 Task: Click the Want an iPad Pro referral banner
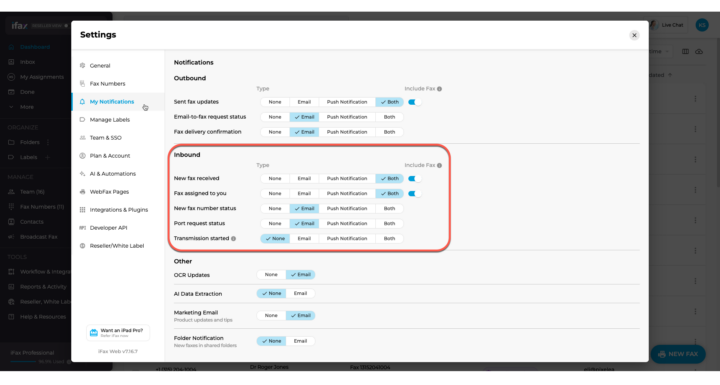(x=118, y=333)
